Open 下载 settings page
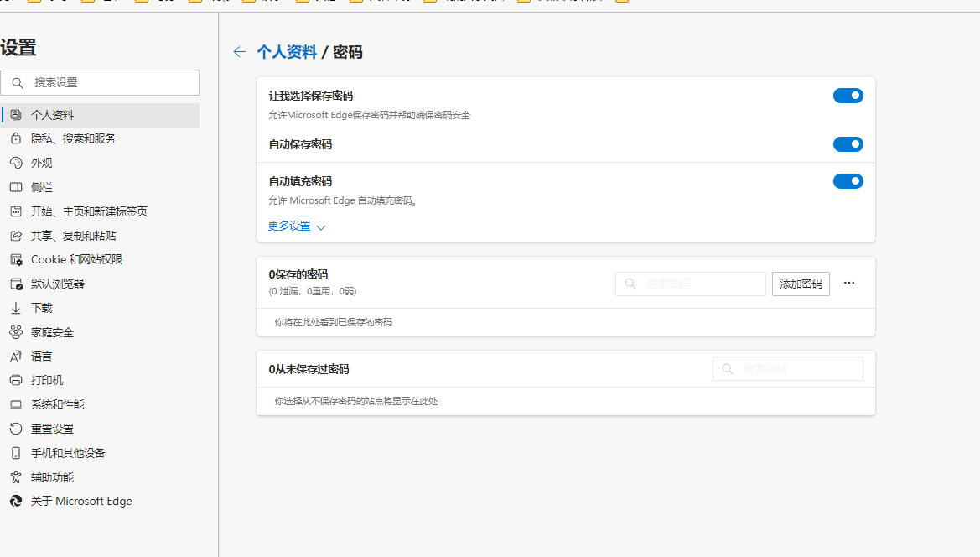980x557 pixels. 100,308
